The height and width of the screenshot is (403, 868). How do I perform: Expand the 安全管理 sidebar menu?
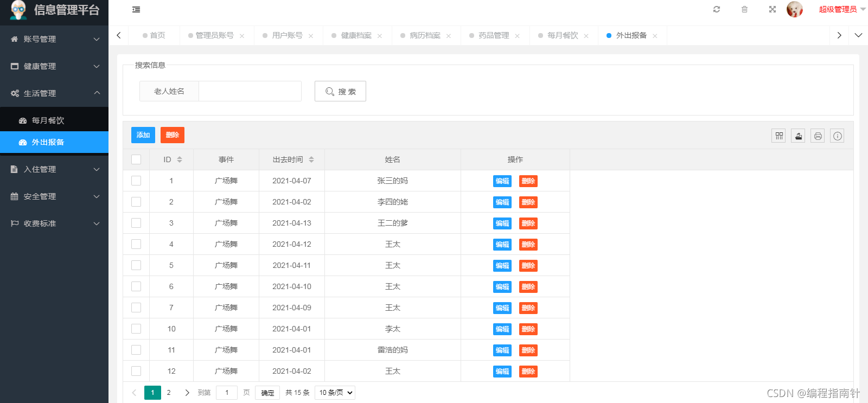54,196
